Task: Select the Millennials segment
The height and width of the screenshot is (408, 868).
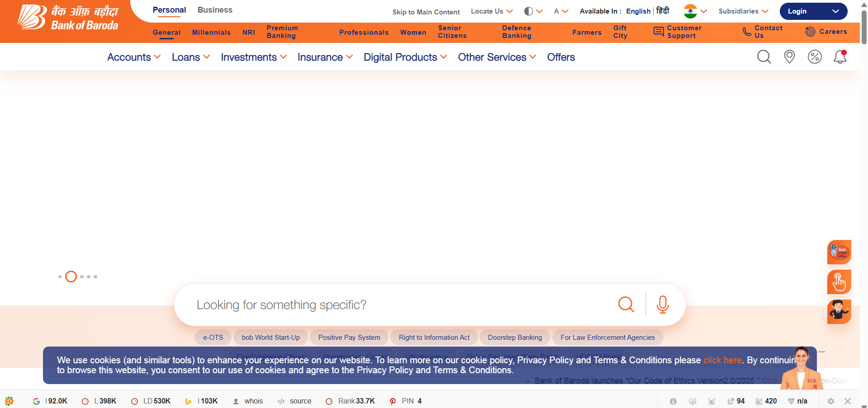Action: click(211, 33)
